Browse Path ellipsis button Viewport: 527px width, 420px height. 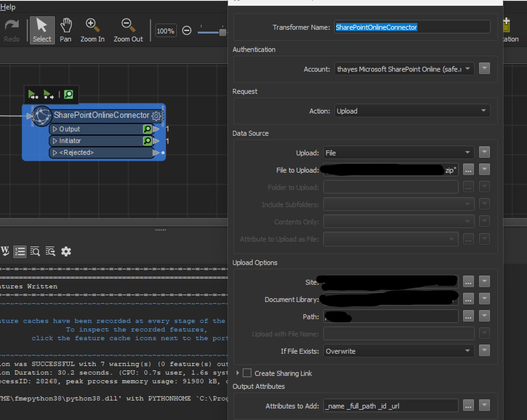coord(468,316)
